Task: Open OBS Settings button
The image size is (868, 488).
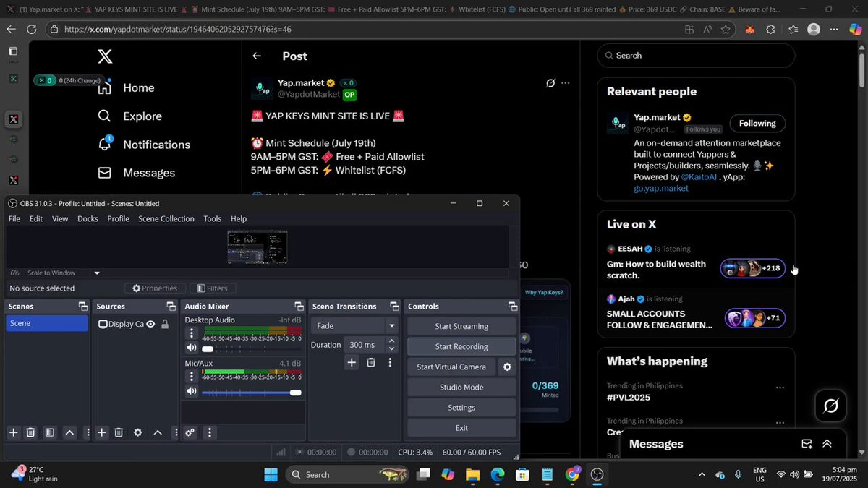Action: tap(461, 407)
